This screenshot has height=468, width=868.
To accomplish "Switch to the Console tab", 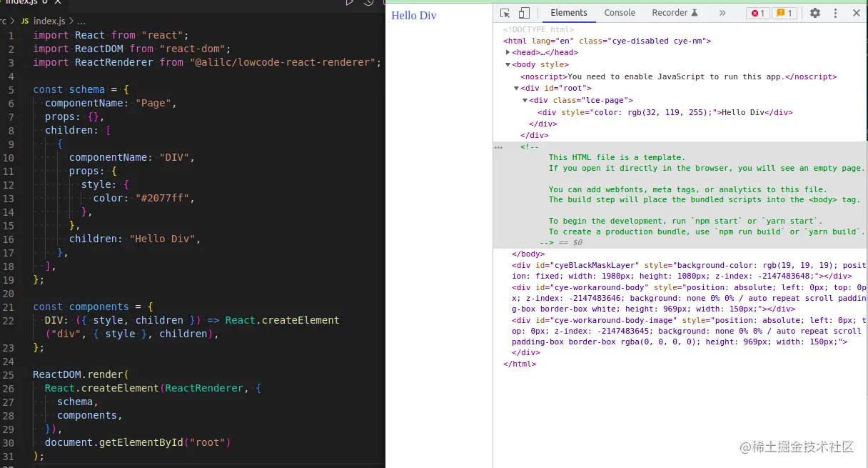I will pyautogui.click(x=619, y=12).
